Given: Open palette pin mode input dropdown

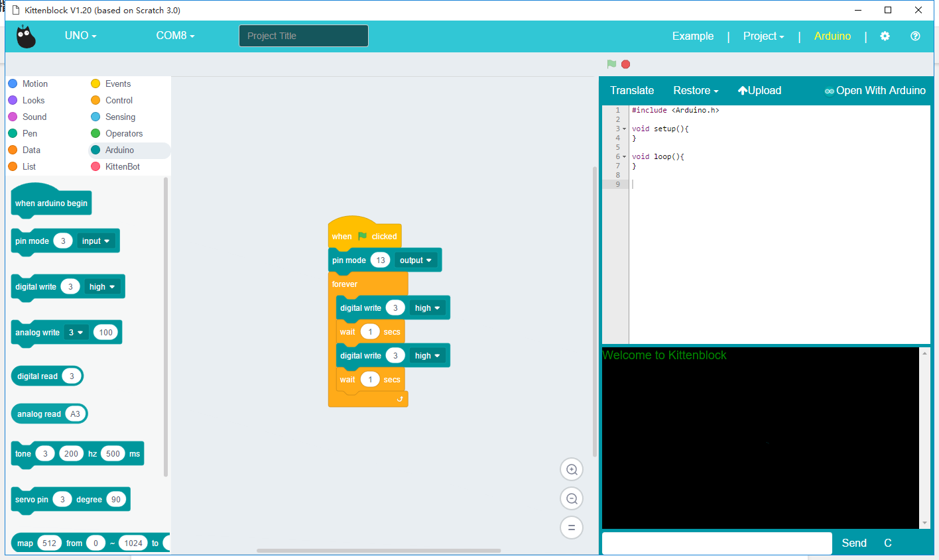Looking at the screenshot, I should pyautogui.click(x=96, y=241).
